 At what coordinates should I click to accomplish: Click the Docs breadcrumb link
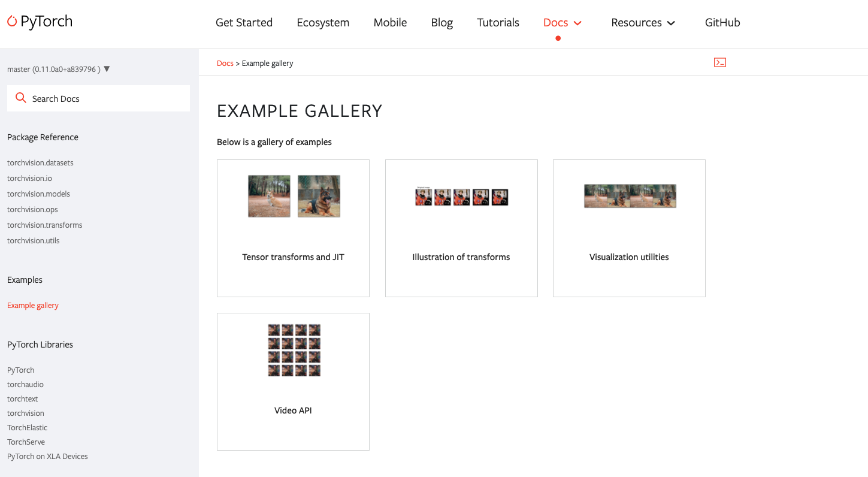pos(225,63)
